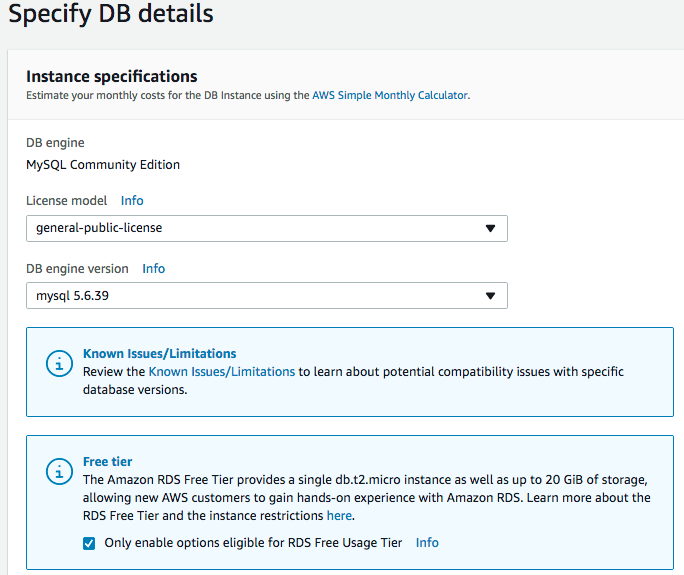The height and width of the screenshot is (575, 684).
Task: Click the 'Instance specifications' heading
Action: [112, 76]
